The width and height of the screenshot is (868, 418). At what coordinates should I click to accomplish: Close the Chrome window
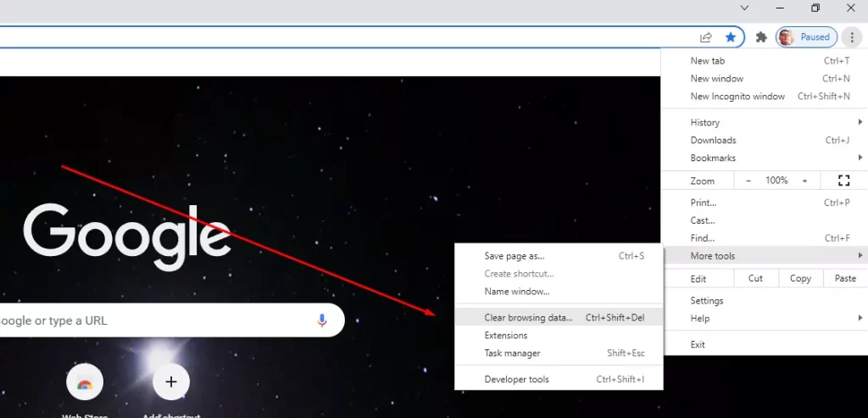coord(851,8)
